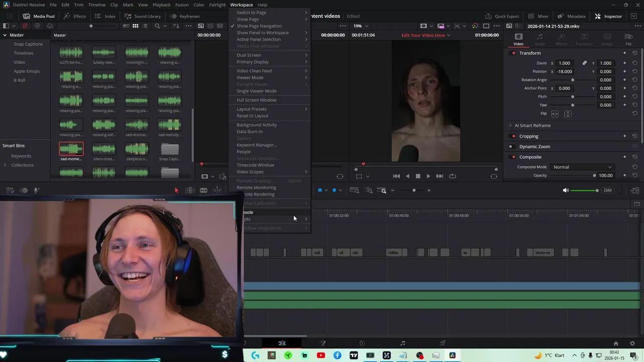Select the Video tab in Inspector

tap(518, 39)
